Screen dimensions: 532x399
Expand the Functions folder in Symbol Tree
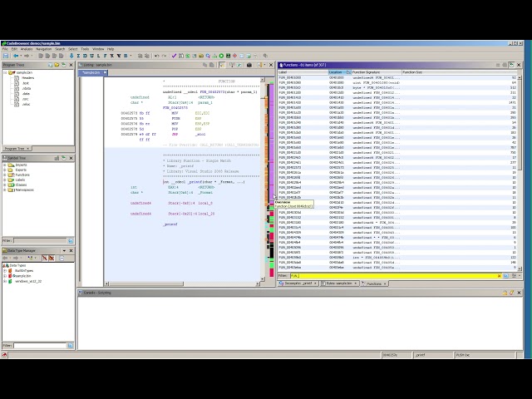(x=5, y=175)
